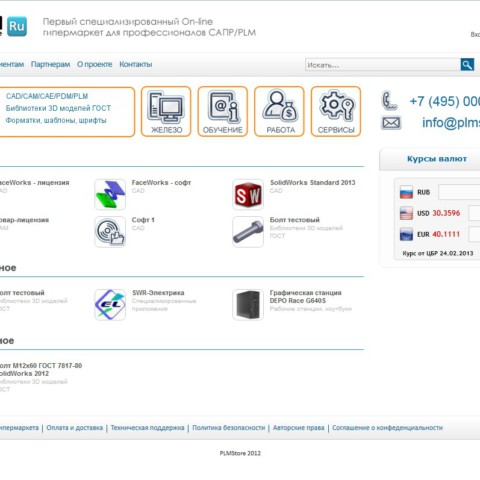The height and width of the screenshot is (480, 480).
Task: Open the ЖЕЛЕЗО hardware category icon
Action: pyautogui.click(x=166, y=111)
